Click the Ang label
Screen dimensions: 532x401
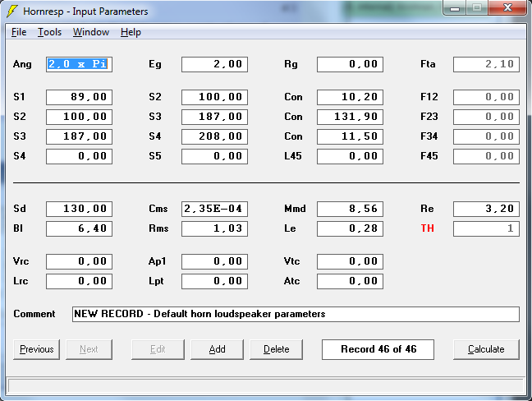(22, 65)
